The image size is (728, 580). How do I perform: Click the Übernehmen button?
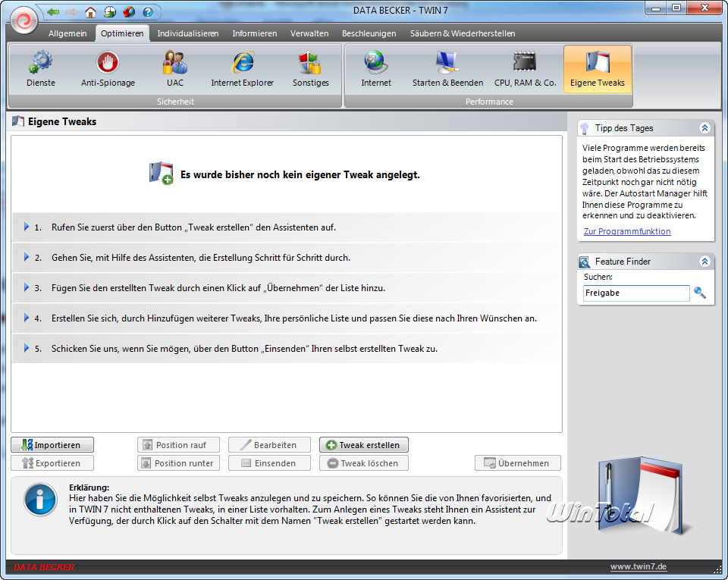click(518, 463)
